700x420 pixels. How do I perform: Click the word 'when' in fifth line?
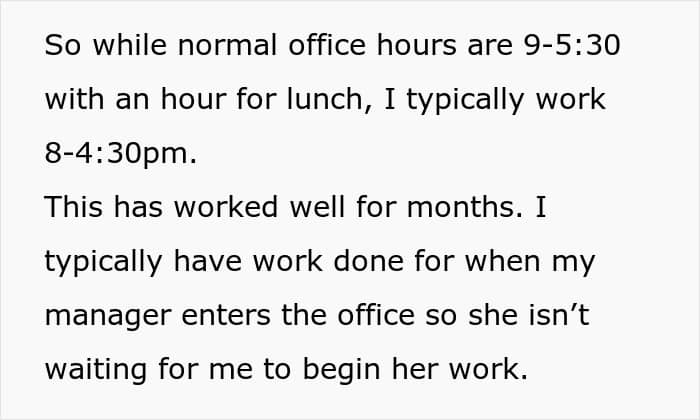click(x=503, y=262)
